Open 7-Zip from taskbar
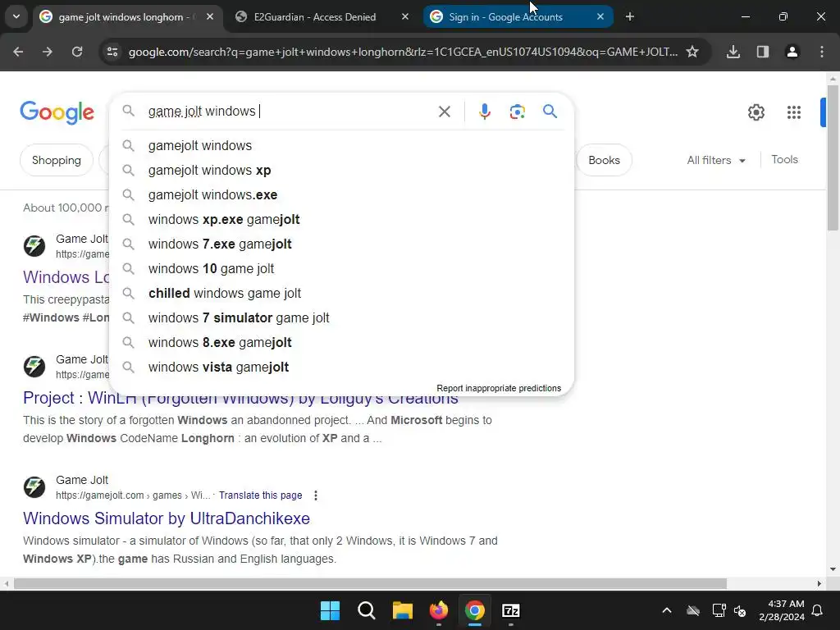The width and height of the screenshot is (840, 630). [x=510, y=610]
